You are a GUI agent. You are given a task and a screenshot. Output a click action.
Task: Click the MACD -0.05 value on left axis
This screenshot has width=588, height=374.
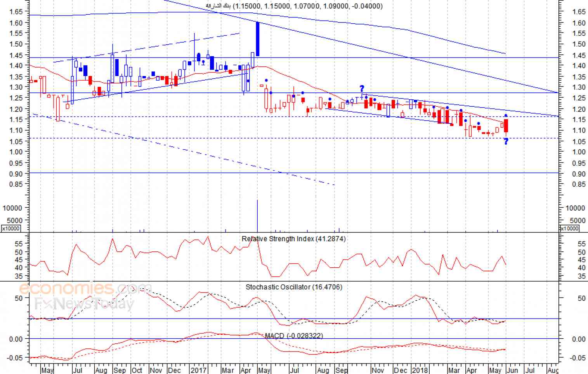[16, 357]
